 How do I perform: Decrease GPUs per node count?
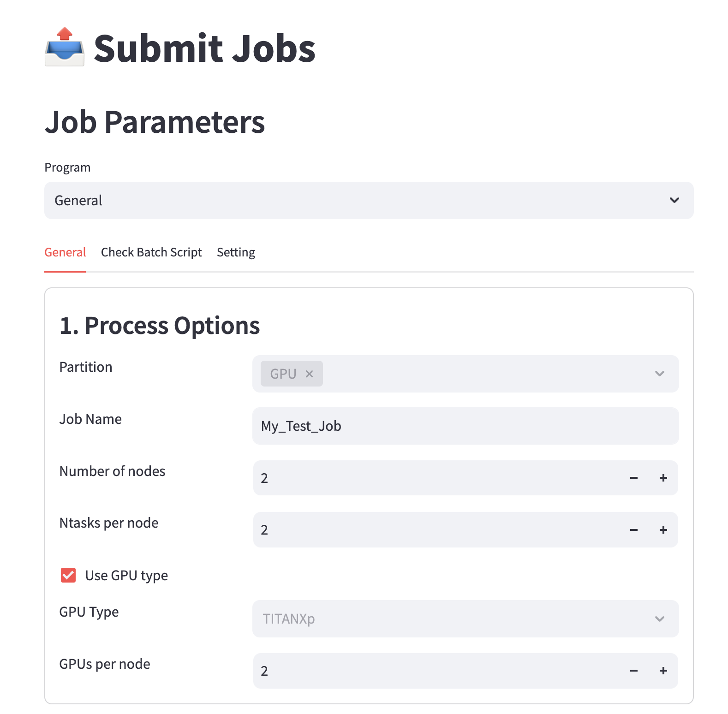point(633,671)
